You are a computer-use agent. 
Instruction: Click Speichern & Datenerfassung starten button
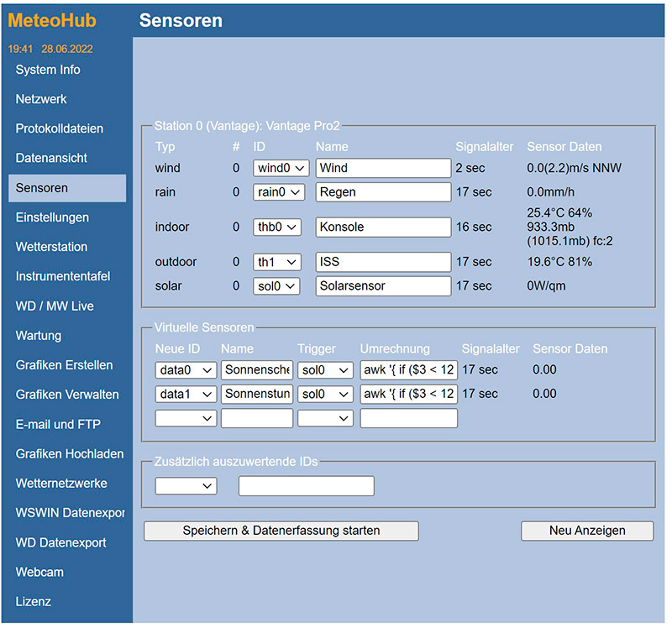[x=281, y=531]
